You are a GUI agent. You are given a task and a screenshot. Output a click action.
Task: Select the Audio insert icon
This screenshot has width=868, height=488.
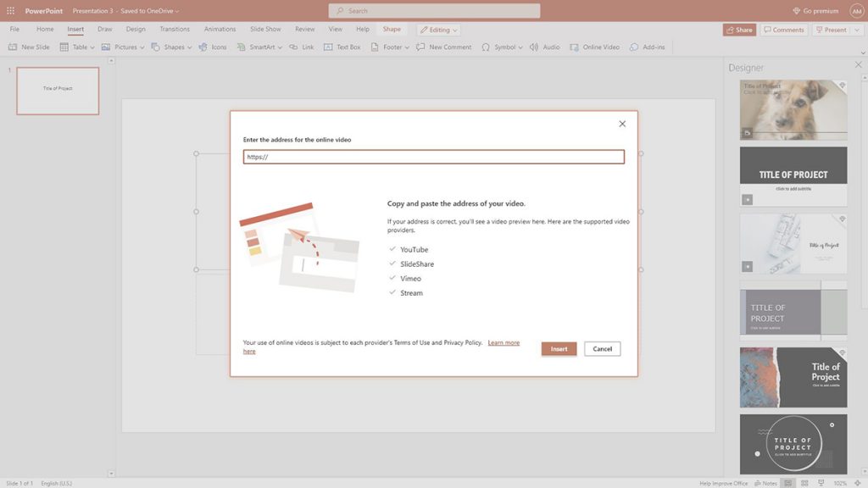click(x=546, y=47)
